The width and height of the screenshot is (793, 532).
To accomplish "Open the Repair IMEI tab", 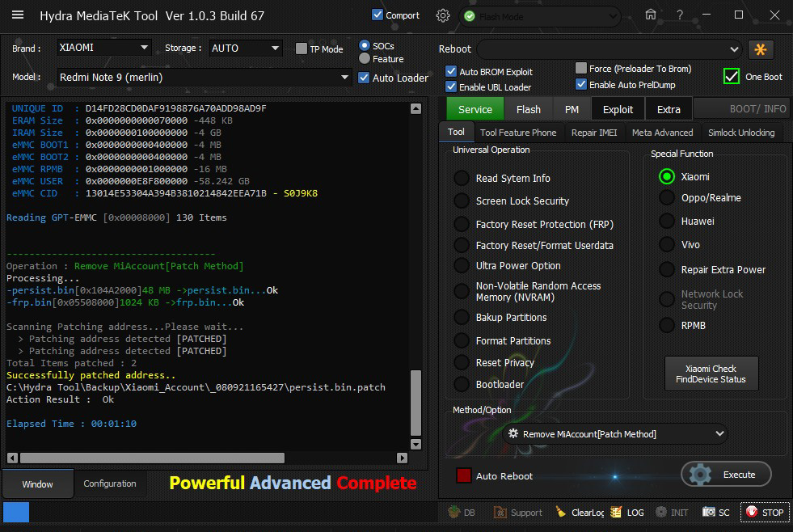I will tap(593, 133).
